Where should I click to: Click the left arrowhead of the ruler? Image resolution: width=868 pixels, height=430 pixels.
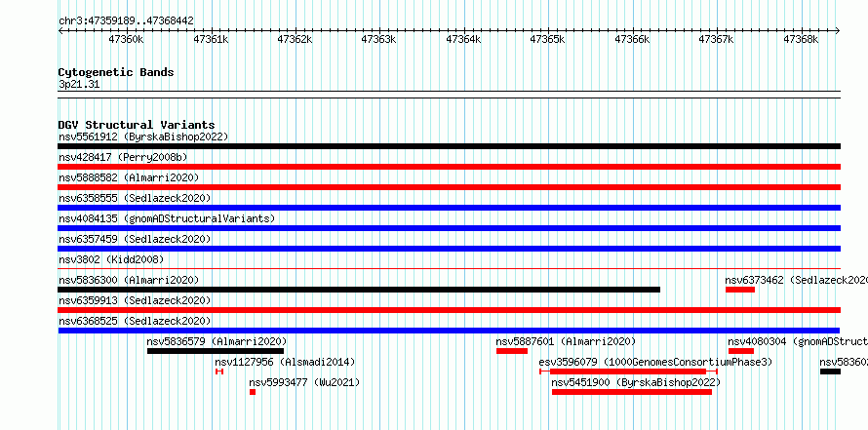(60, 31)
